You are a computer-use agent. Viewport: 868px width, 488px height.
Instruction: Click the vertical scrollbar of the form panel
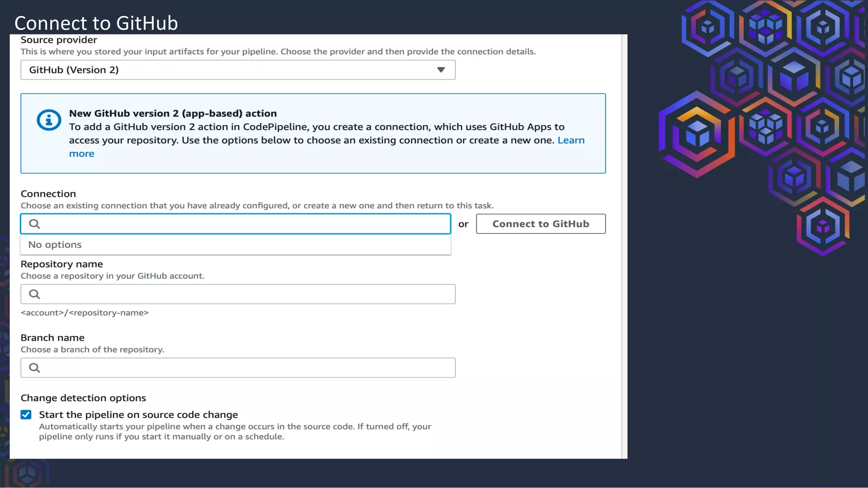pyautogui.click(x=624, y=247)
